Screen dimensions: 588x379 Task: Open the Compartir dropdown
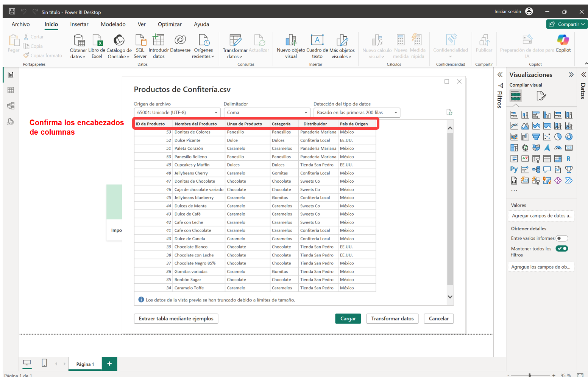coord(567,24)
